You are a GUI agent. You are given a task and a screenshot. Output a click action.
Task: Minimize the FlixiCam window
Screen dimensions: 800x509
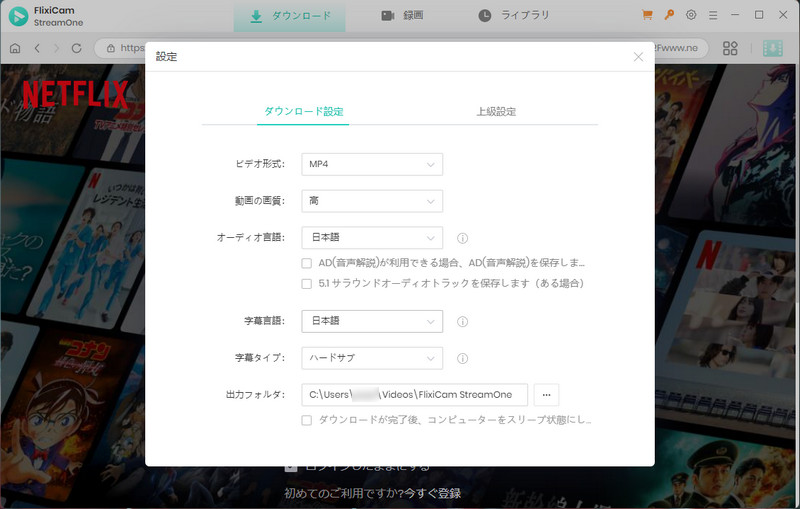click(735, 15)
